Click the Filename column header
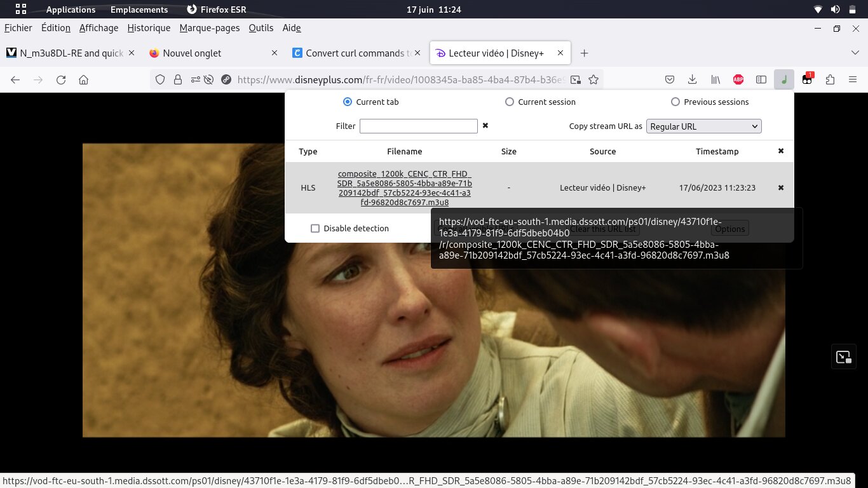 point(405,151)
